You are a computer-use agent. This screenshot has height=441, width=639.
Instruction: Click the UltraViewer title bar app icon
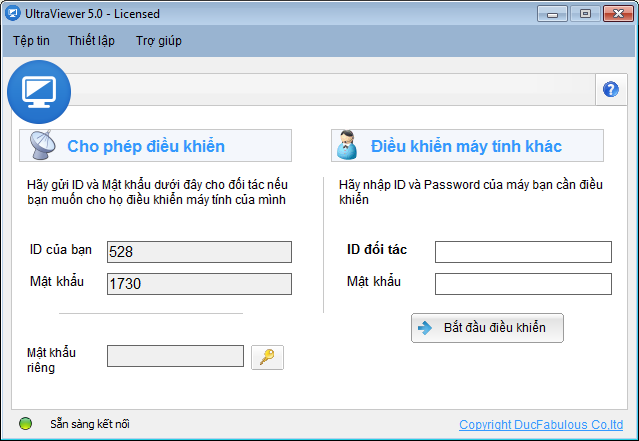point(12,13)
